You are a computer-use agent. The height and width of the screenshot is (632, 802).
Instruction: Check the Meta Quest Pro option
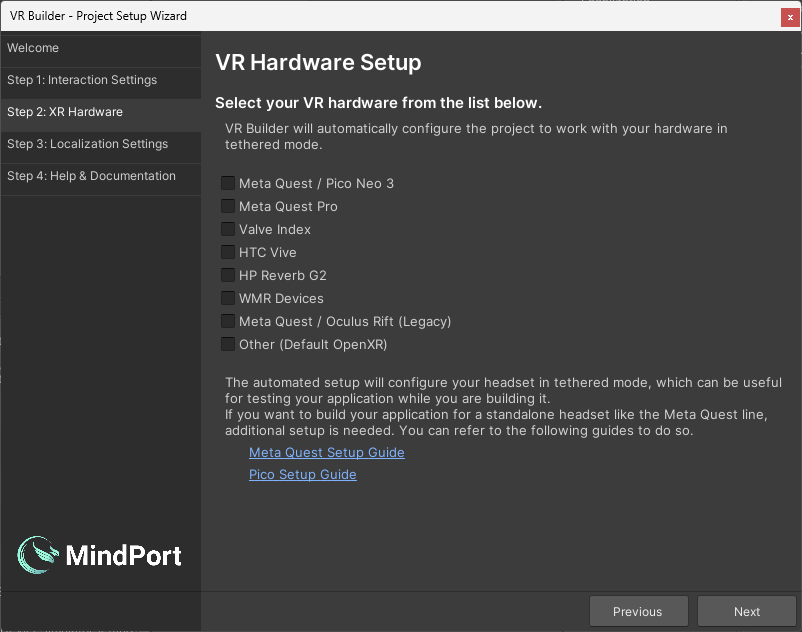227,206
